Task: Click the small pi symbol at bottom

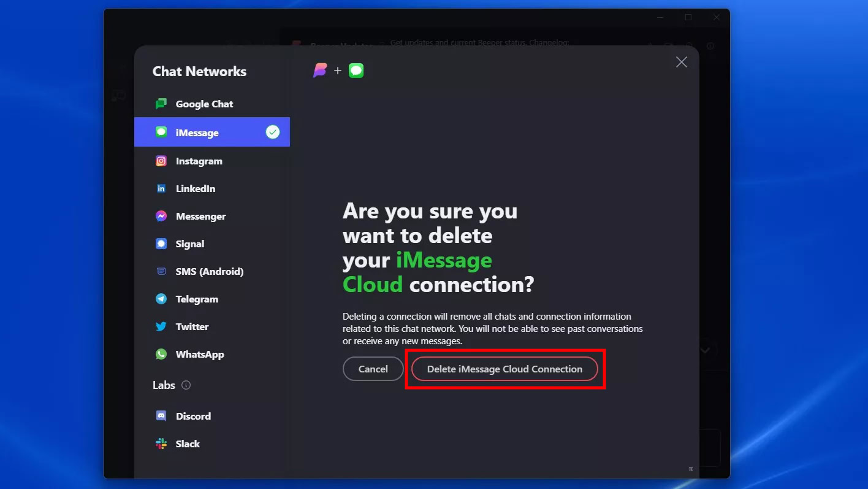Action: (691, 469)
